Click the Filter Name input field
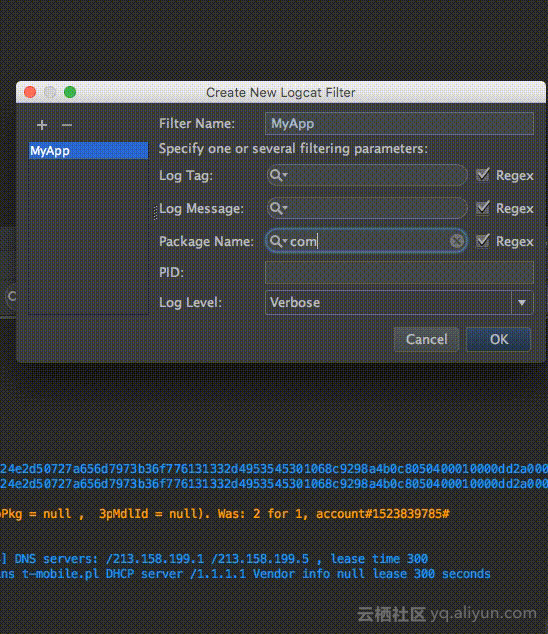Image resolution: width=548 pixels, height=634 pixels. pyautogui.click(x=399, y=123)
